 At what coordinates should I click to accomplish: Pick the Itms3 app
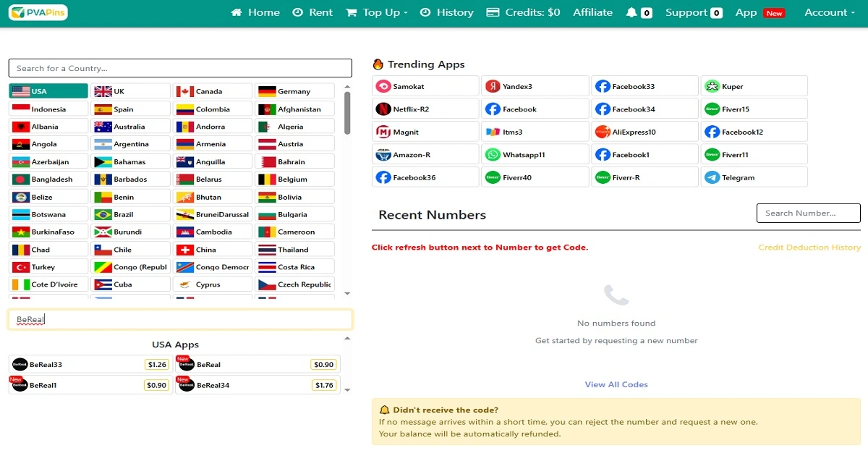point(535,132)
